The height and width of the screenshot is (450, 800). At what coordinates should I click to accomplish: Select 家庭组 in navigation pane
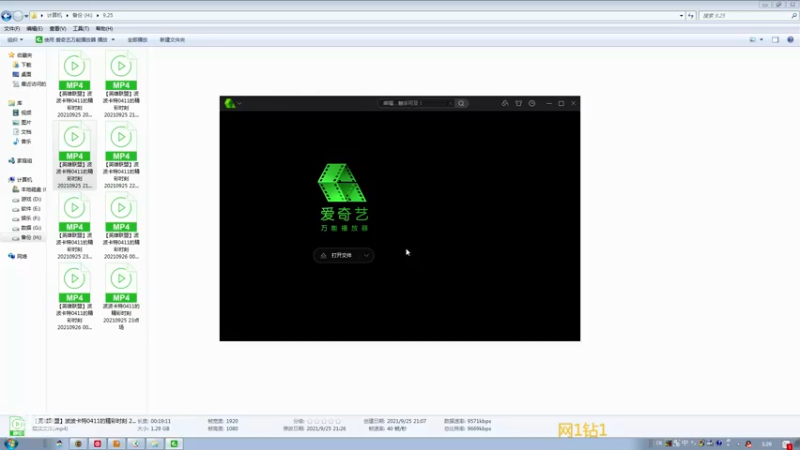20,160
